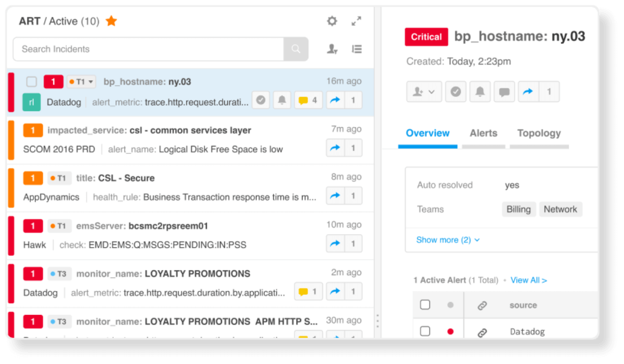Click the search magnifier button
The height and width of the screenshot is (364, 624).
click(296, 49)
